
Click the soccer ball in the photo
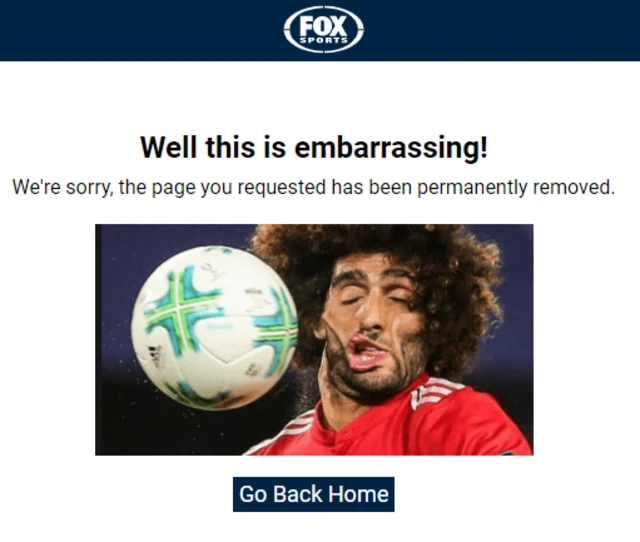pos(214,328)
